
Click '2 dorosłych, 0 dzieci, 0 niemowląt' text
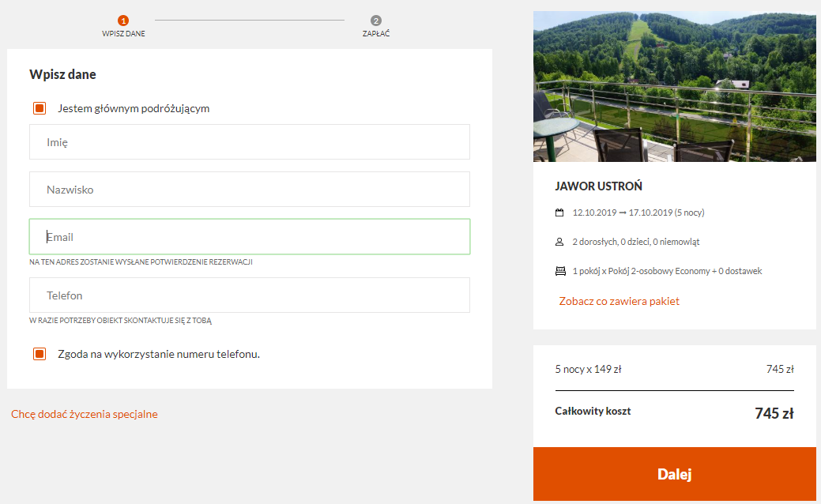point(635,242)
